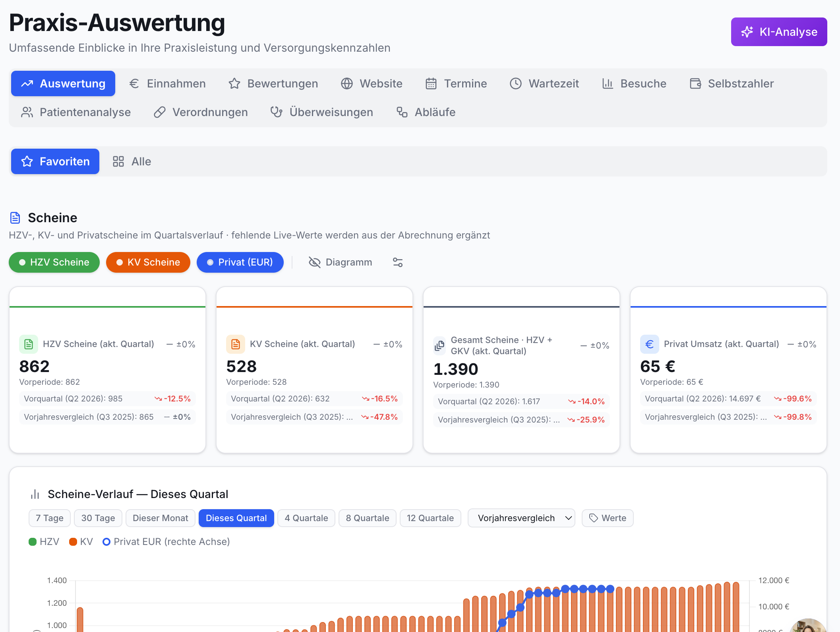840x632 pixels.
Task: Select the 30 Tage range
Action: pos(98,518)
